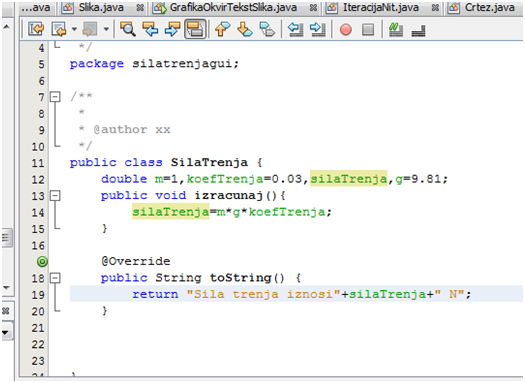Click the double keyword on line 12

pyautogui.click(x=124, y=179)
